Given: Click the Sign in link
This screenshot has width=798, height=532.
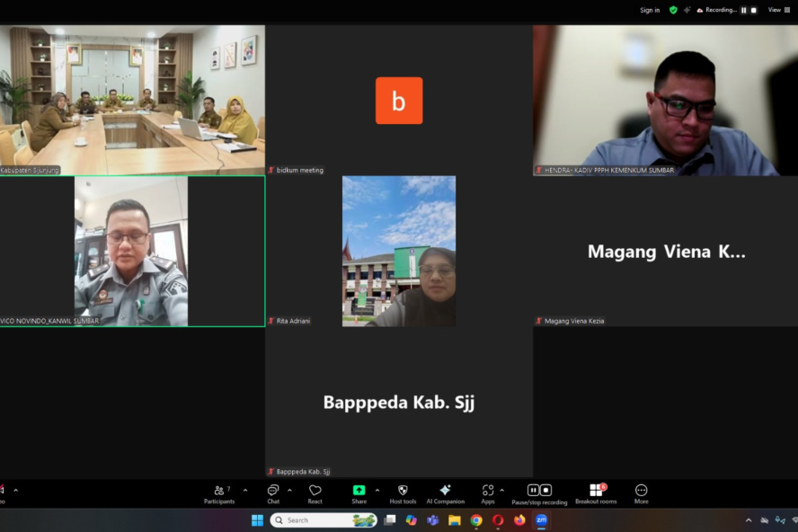Looking at the screenshot, I should pyautogui.click(x=649, y=10).
